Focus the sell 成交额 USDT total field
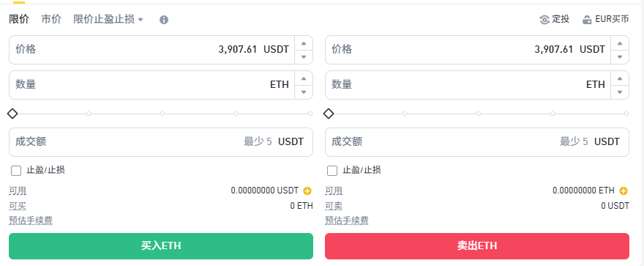 coord(477,142)
